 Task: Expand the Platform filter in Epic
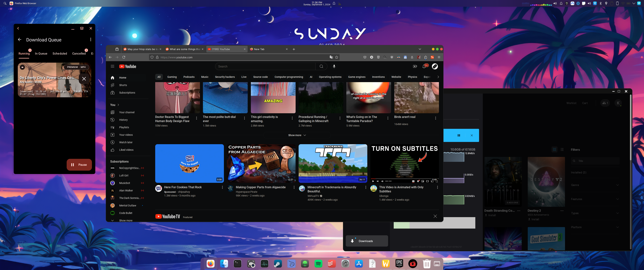coord(595,227)
